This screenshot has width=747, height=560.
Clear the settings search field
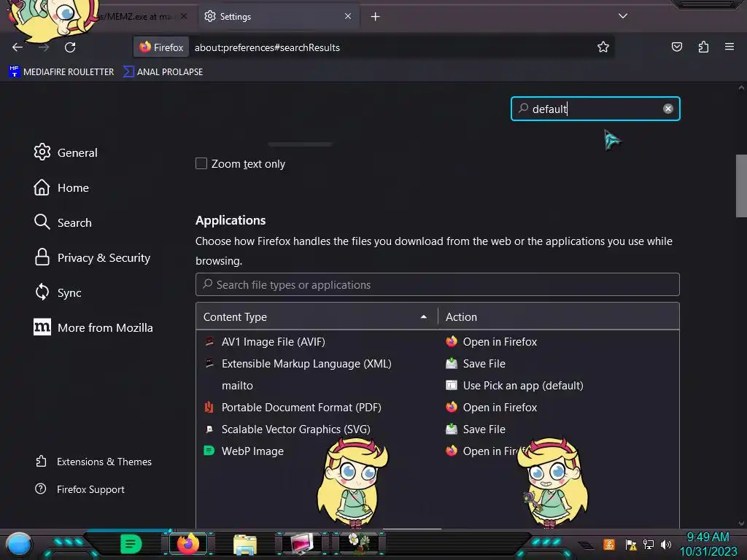point(668,109)
